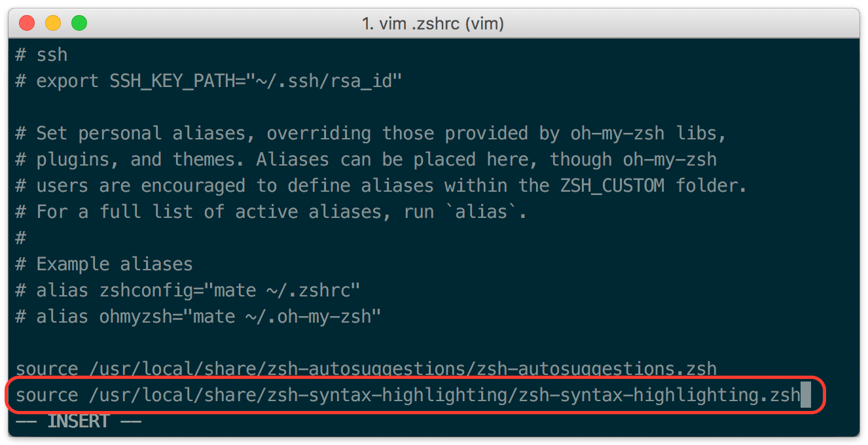Viewport: 868px width, 445px height.
Task: Place cursor on the zshconfig alias line
Action: (x=188, y=291)
